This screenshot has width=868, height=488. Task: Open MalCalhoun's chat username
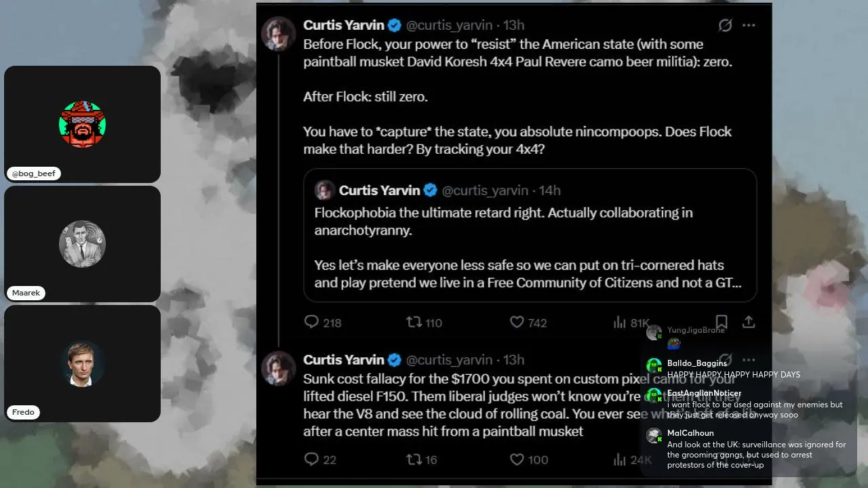coord(690,433)
